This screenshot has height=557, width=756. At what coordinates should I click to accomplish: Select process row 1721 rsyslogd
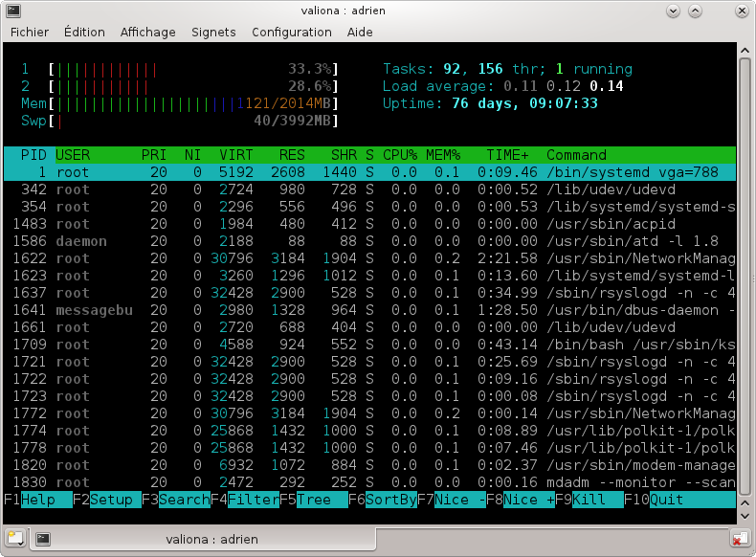369,362
